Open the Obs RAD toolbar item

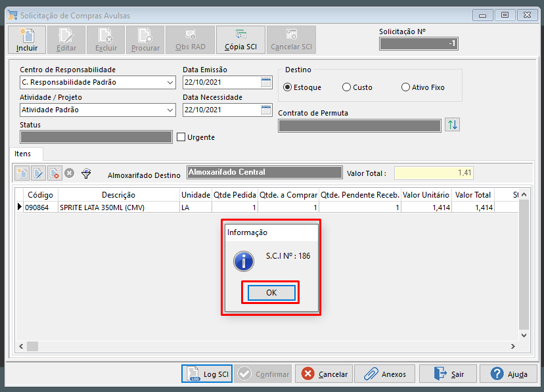[190, 39]
